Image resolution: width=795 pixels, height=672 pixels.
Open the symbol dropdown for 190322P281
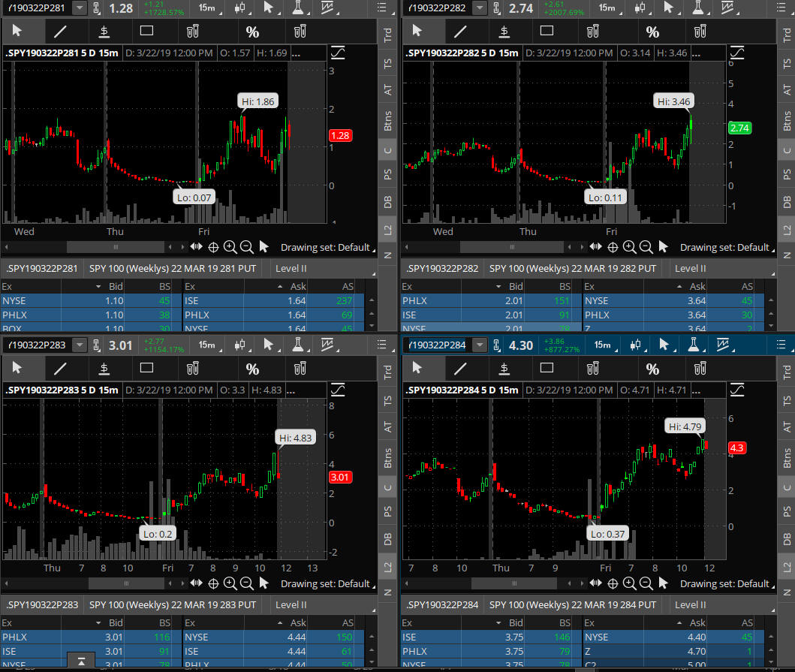click(79, 8)
